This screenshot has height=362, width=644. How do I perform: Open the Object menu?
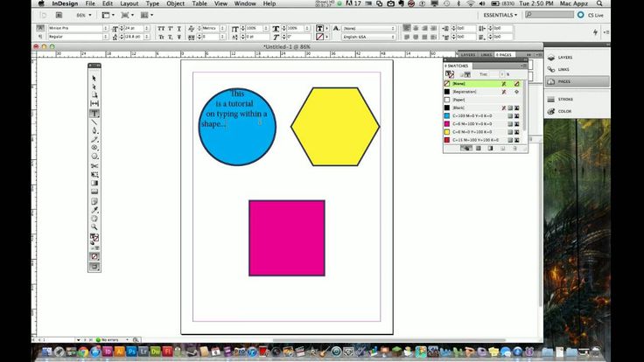175,3
